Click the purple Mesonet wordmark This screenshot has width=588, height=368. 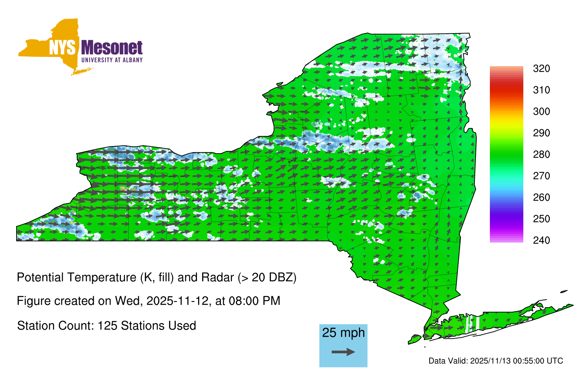(112, 48)
